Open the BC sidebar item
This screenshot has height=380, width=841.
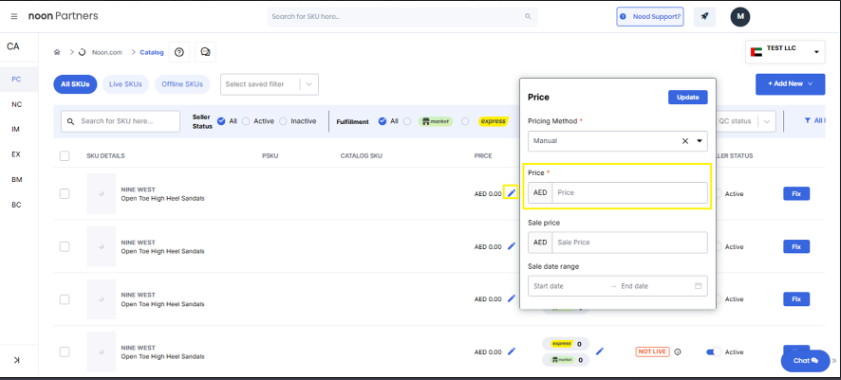(x=17, y=205)
